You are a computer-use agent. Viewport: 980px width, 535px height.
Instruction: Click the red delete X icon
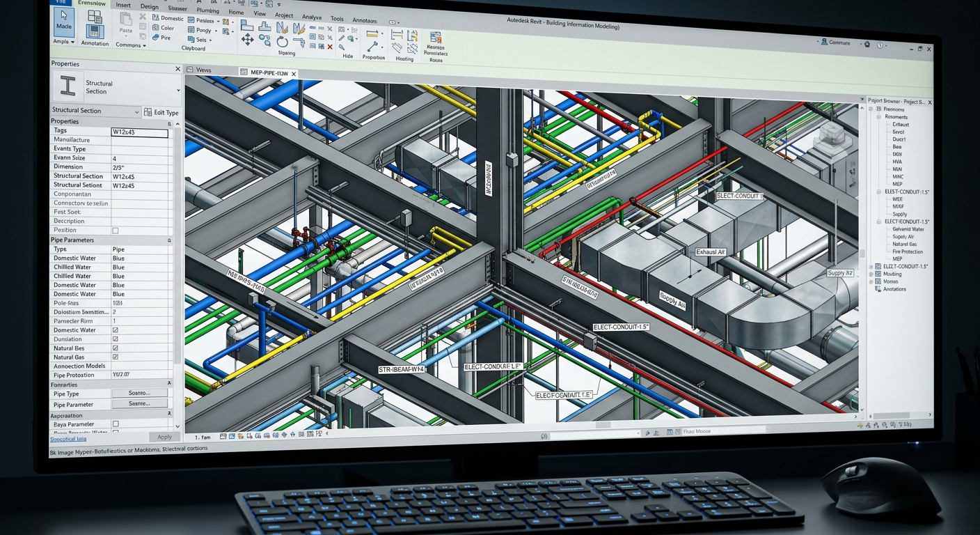click(330, 48)
